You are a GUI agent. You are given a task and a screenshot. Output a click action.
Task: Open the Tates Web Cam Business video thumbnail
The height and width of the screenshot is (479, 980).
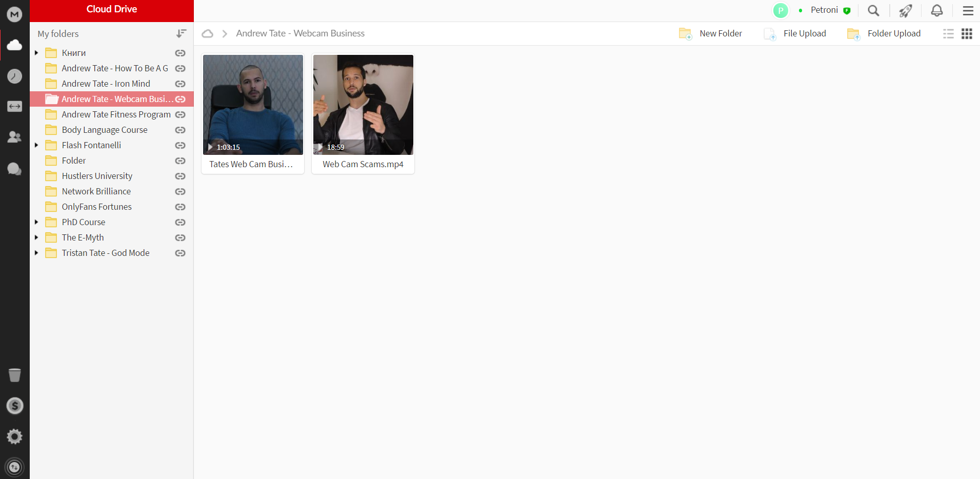pos(253,105)
